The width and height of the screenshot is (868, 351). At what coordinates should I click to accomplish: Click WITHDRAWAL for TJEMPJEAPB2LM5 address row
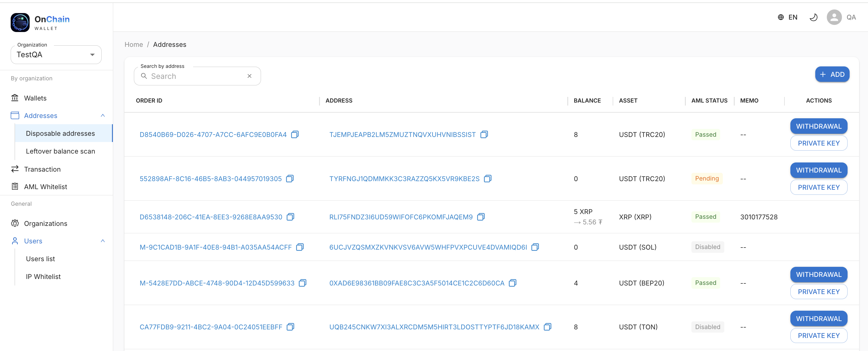(x=819, y=126)
